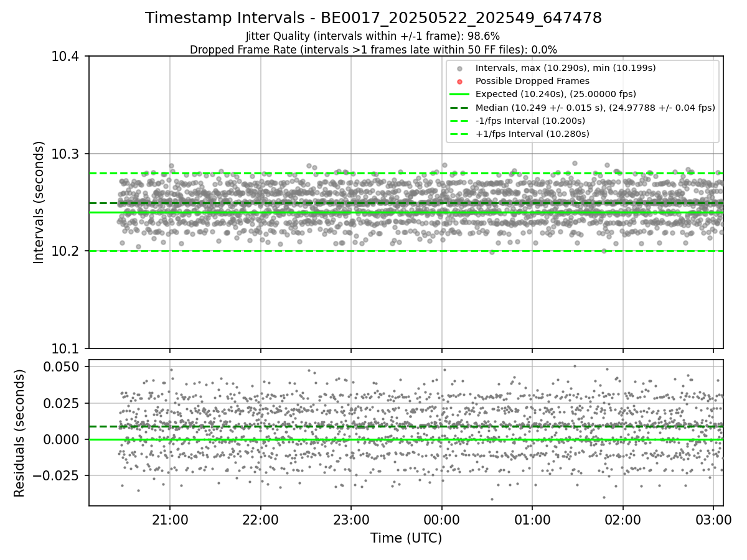
Task: Click the y-axis label 'Residuals (seconds)'
Action: click(20, 433)
